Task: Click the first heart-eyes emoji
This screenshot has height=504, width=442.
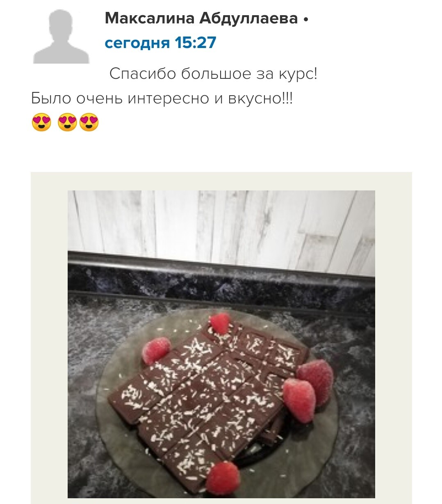Action: tap(41, 122)
